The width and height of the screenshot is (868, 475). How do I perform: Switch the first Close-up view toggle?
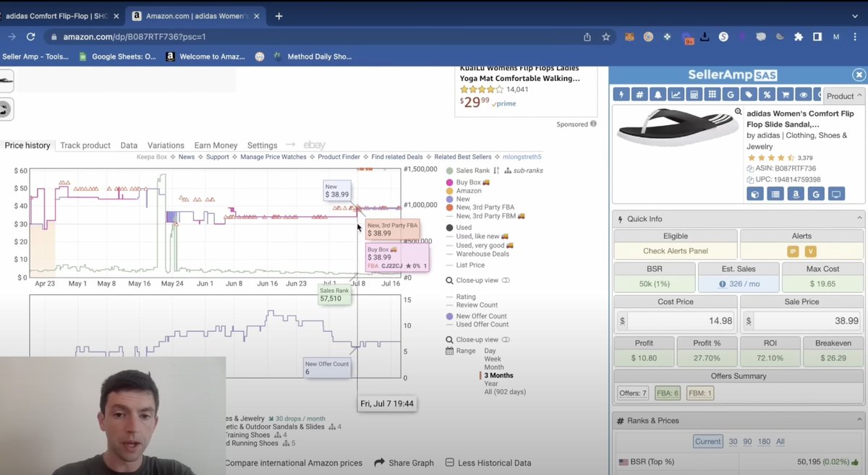506,281
